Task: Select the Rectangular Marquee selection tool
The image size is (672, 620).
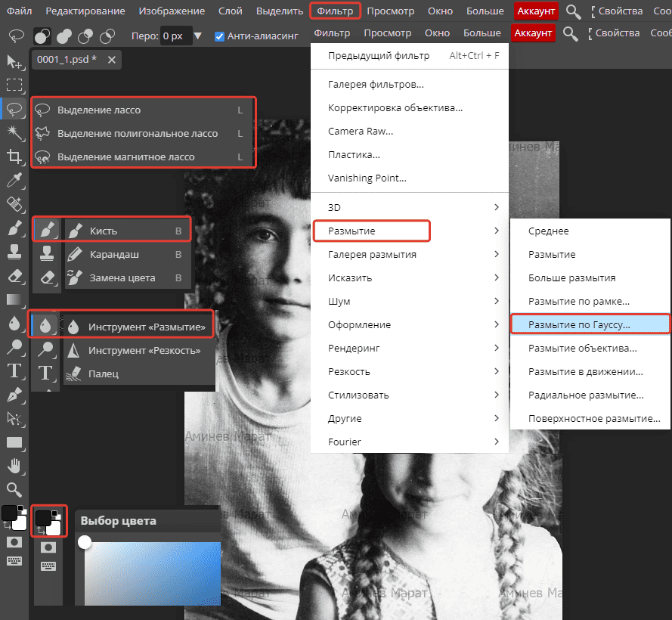Action: (x=14, y=85)
